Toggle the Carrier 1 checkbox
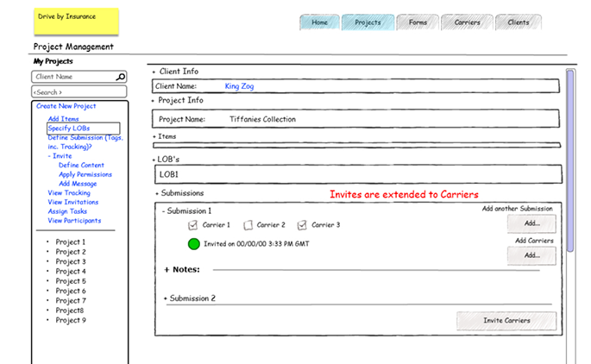 tap(194, 225)
